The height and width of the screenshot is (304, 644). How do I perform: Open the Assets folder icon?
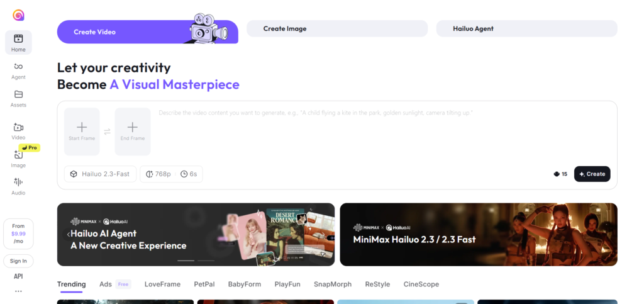point(18,94)
